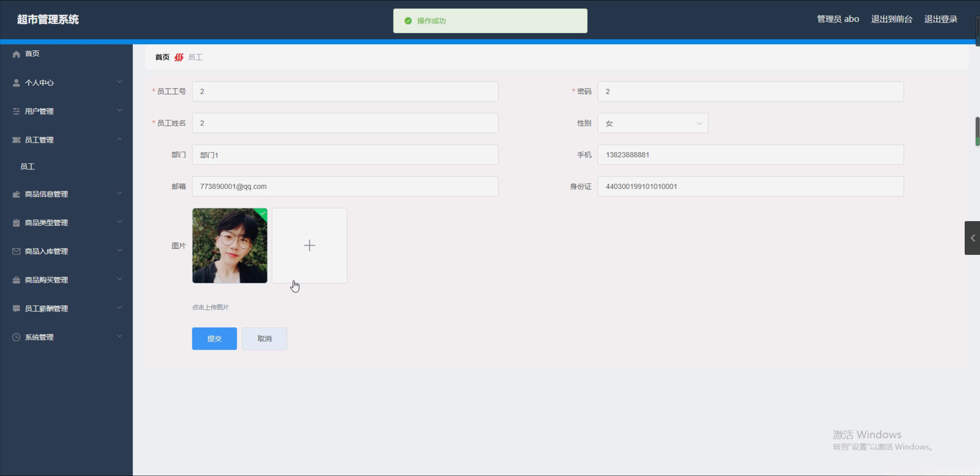Click the clock icon beside 系统管理
The height and width of the screenshot is (476, 980).
pyautogui.click(x=16, y=337)
